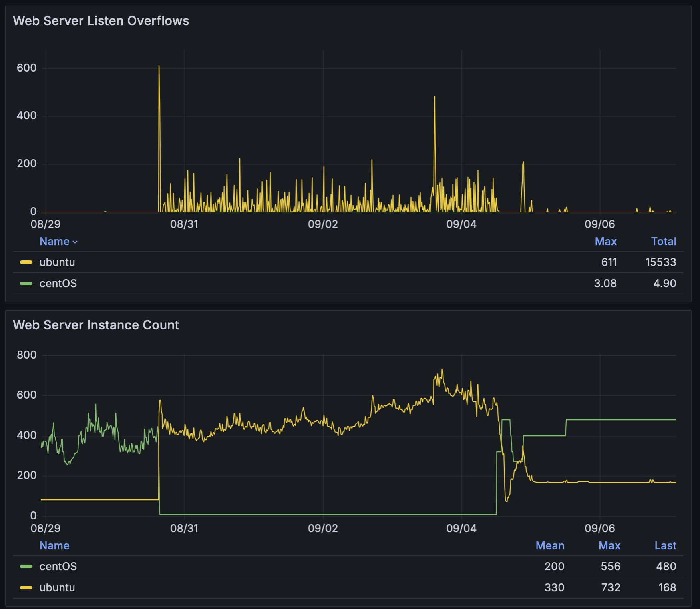Click green centOS color swatch in overflows legend
Viewport: 700px width, 609px height.
(26, 284)
